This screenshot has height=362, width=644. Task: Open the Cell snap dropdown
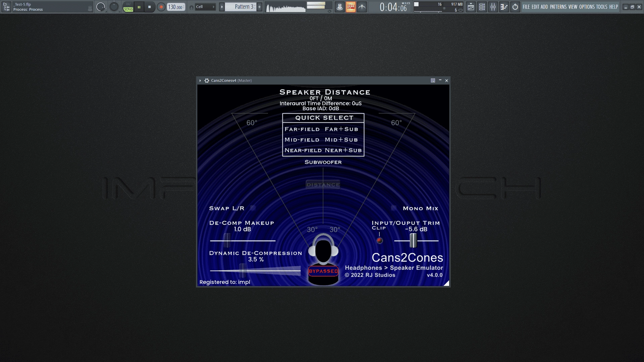[205, 7]
